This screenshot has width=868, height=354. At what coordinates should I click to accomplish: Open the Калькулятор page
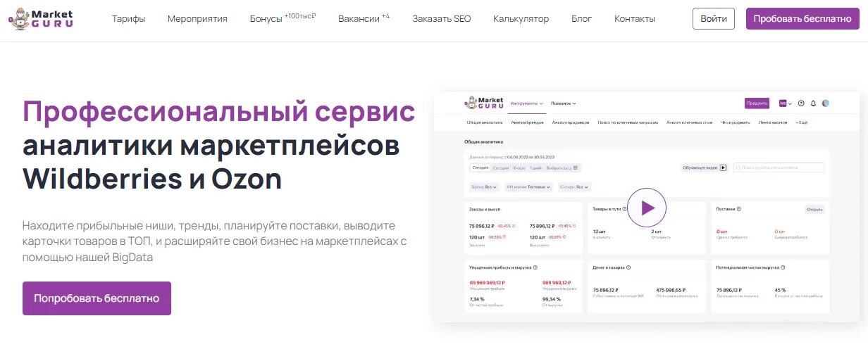coord(521,19)
